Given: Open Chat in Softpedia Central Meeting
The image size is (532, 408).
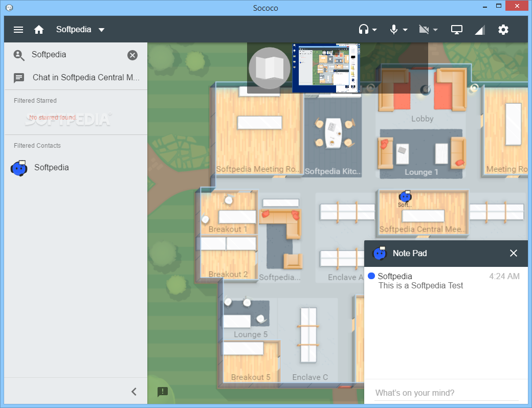Looking at the screenshot, I should click(x=76, y=78).
